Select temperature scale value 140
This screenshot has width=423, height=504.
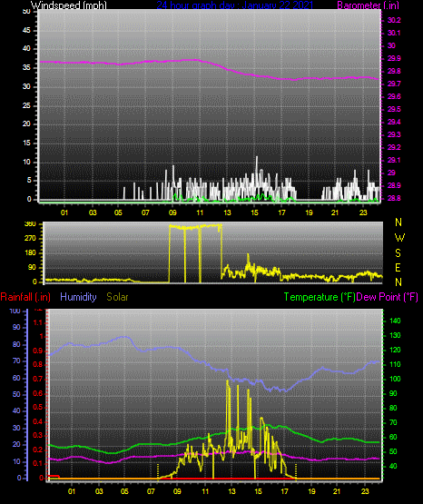[x=395, y=321]
